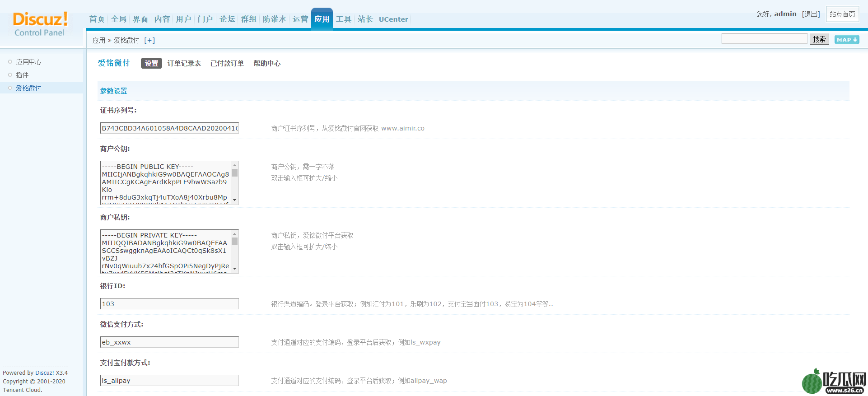Click the 银行ID input field
868x396 pixels.
(169, 304)
